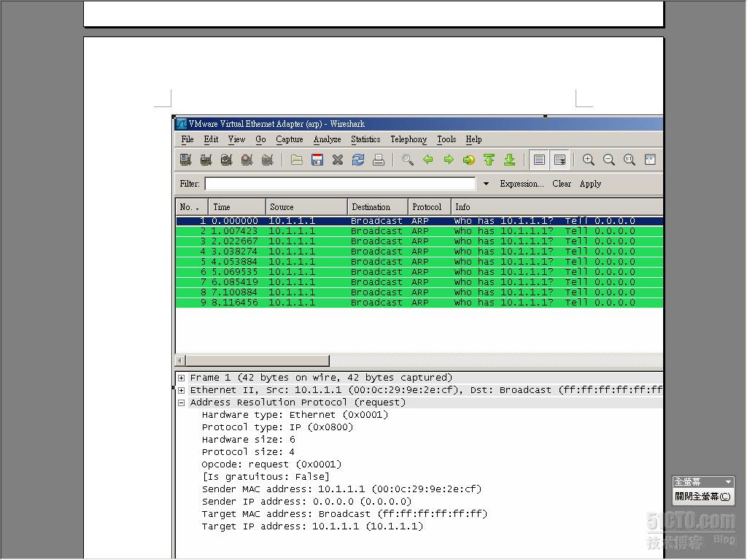Select packet 6 at time 5.069535
The width and height of the screenshot is (747, 560).
[419, 272]
